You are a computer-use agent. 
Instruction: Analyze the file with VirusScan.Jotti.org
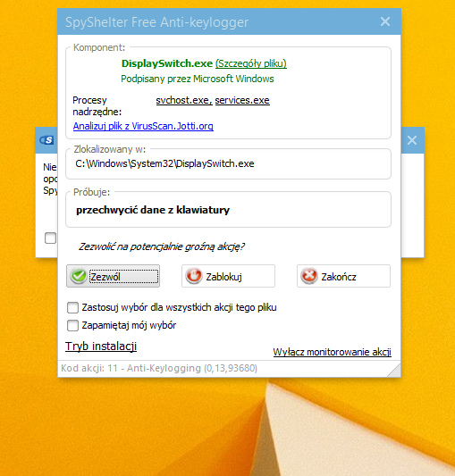coord(143,126)
